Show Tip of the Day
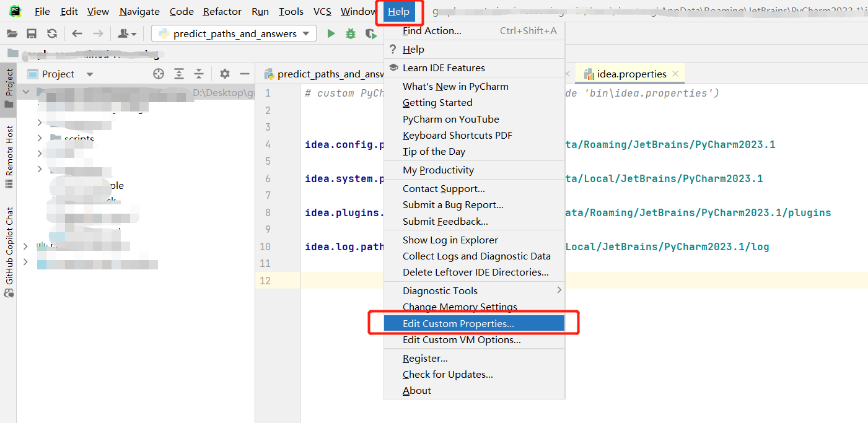The image size is (868, 423). [474, 151]
